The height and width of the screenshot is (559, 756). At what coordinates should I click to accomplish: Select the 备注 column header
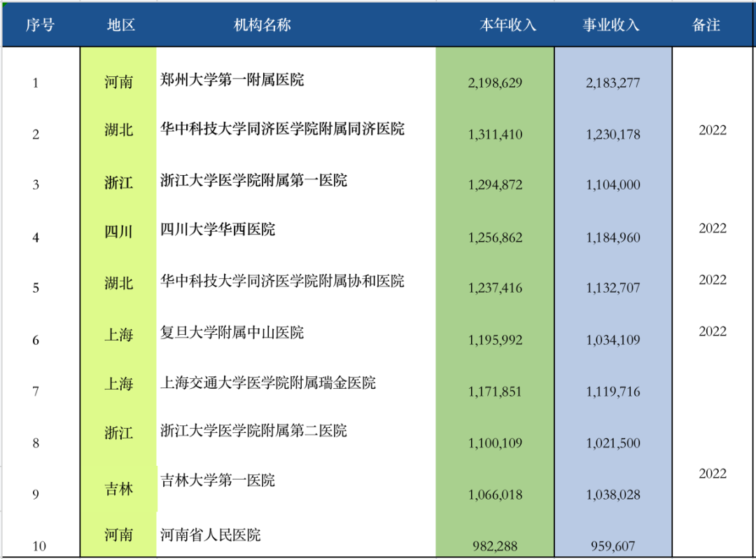click(706, 25)
